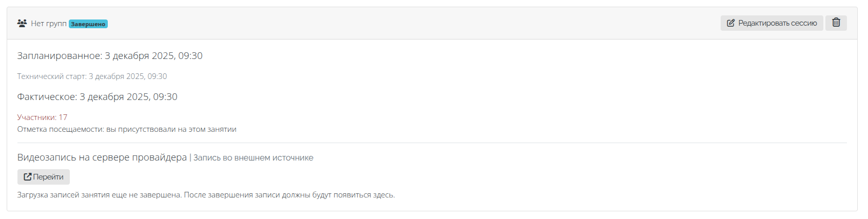868x219 pixels.
Task: Delete the session with the trash icon
Action: 836,23
